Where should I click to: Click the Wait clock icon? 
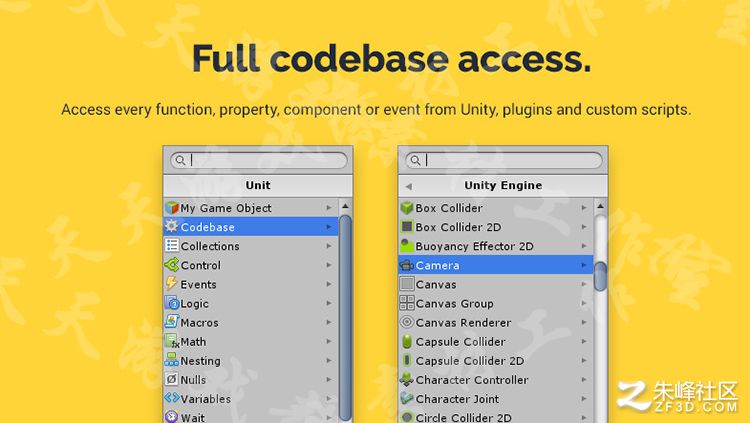point(172,417)
